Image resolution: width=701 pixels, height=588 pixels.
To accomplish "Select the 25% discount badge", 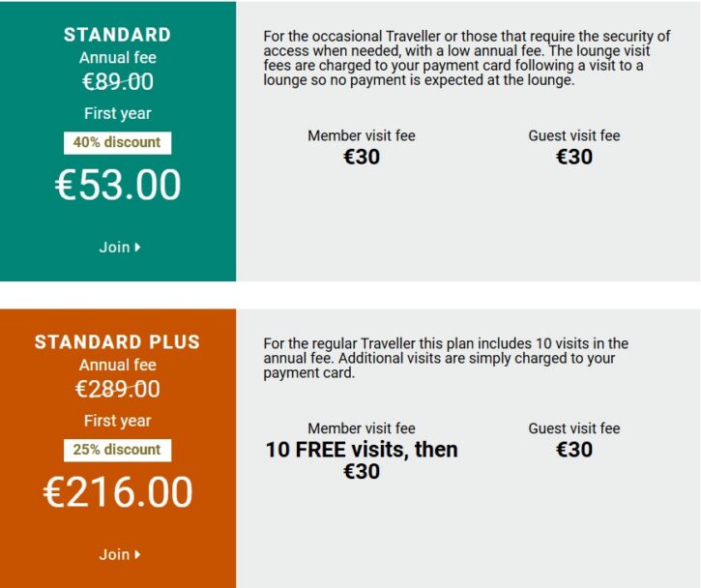I will (117, 451).
